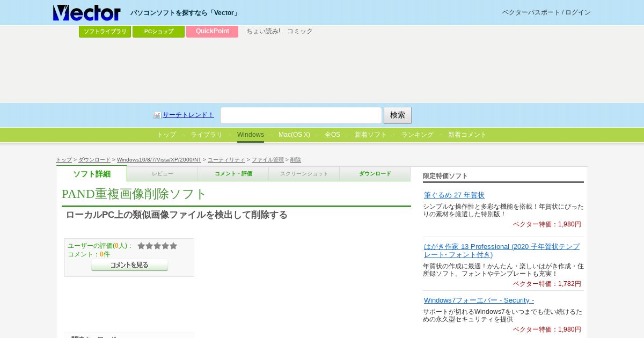Go to ライブラリ in navigation bar

(207, 135)
